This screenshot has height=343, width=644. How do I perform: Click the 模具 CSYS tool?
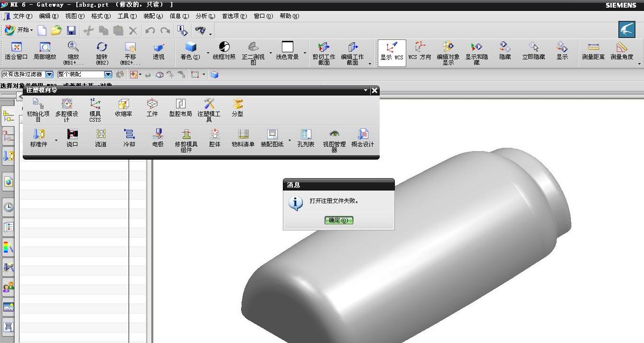tap(95, 110)
